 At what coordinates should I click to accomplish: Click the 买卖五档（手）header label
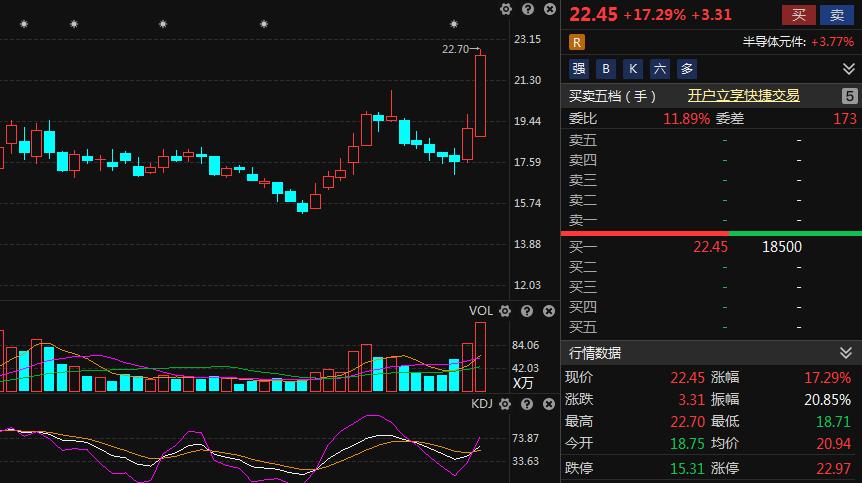[612, 96]
